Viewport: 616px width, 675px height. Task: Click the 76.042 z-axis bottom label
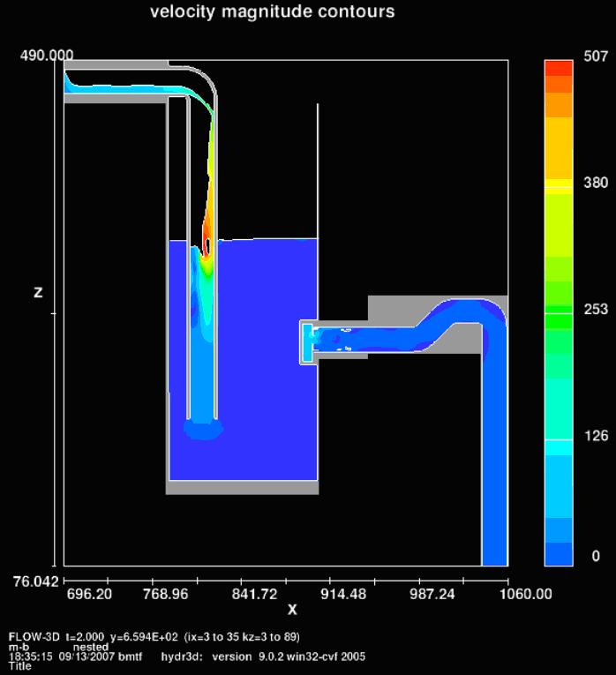pyautogui.click(x=35, y=581)
